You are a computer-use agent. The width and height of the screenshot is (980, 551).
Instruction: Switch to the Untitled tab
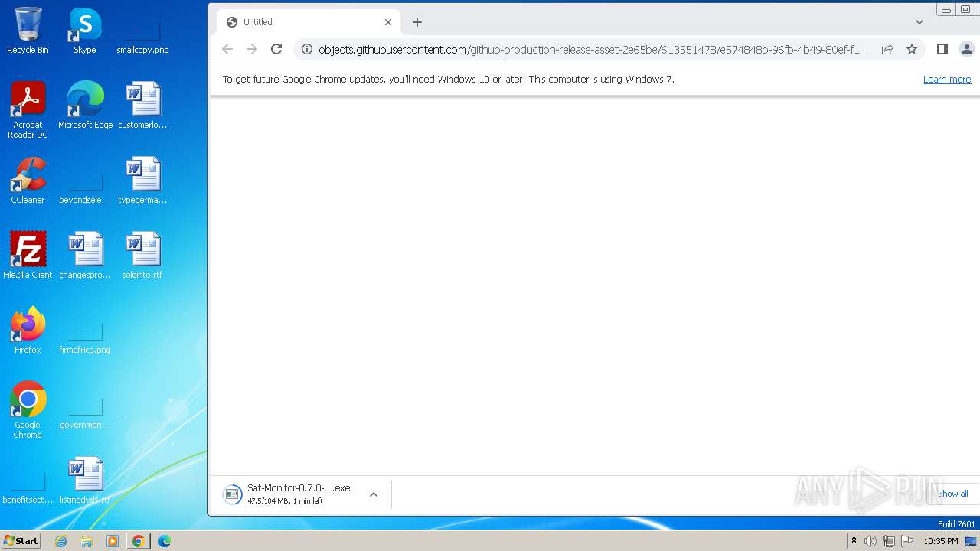coord(308,22)
